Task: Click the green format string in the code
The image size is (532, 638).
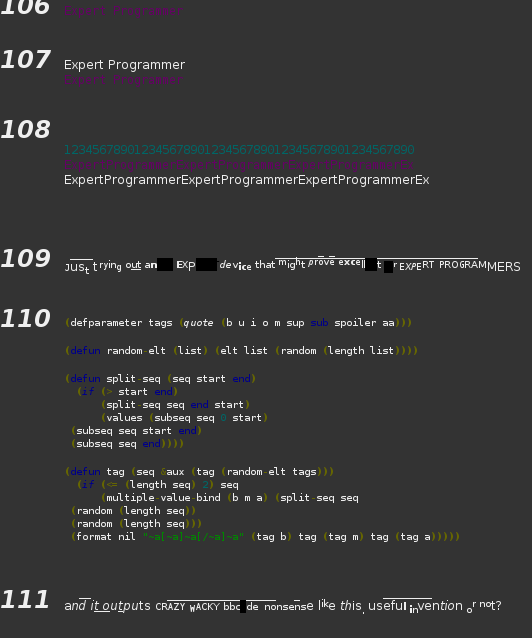Action: tap(193, 537)
